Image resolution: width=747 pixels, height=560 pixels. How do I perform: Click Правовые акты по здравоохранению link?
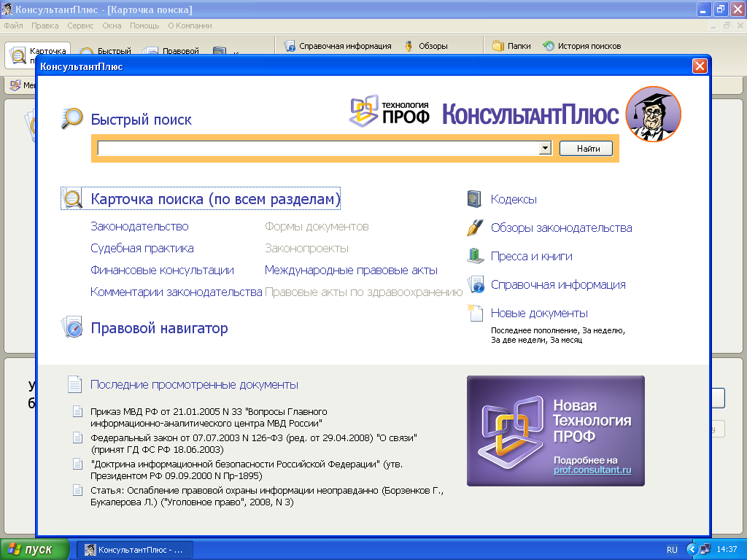point(364,292)
